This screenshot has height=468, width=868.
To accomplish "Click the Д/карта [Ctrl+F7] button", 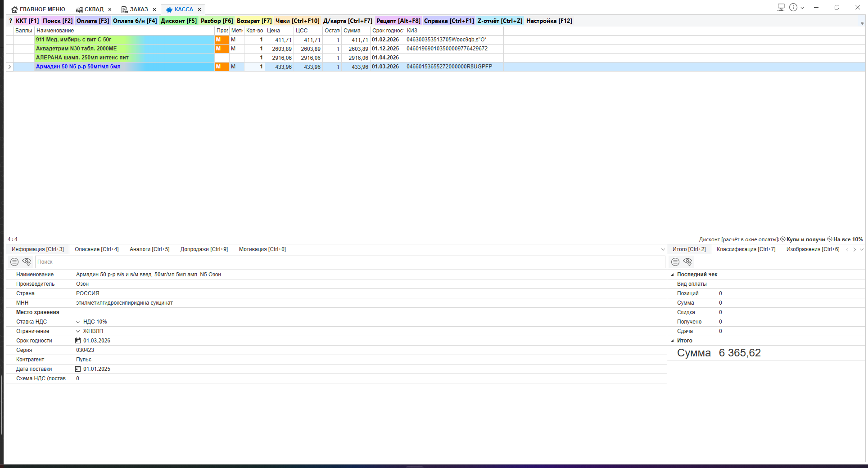I will (348, 21).
